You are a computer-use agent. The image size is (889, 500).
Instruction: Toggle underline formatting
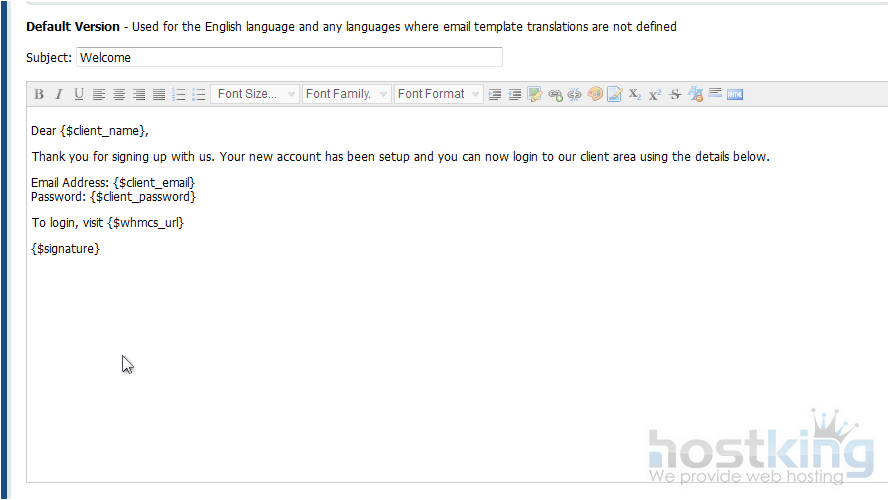click(x=79, y=94)
